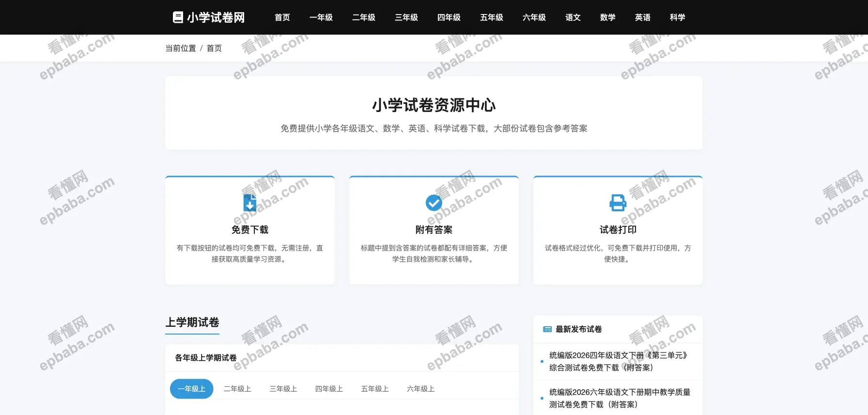
Task: Switch to the 二年级上 tab
Action: coord(237,389)
